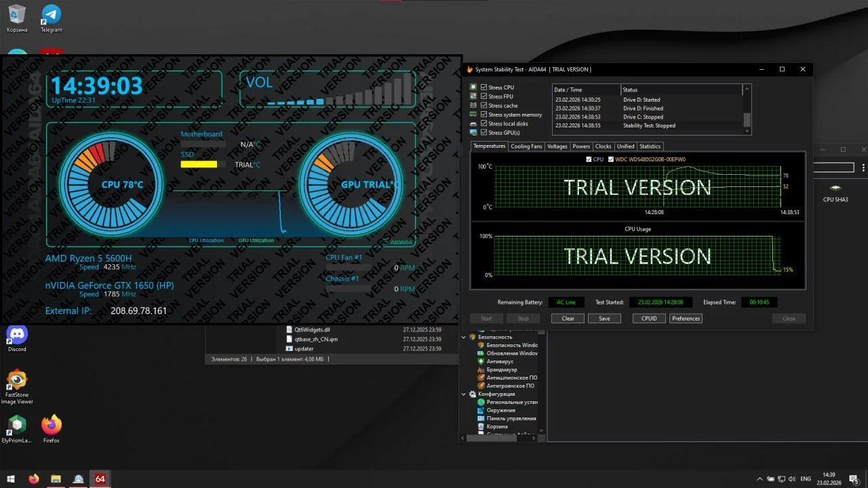
Task: Click the updater file icon
Action: pos(289,348)
